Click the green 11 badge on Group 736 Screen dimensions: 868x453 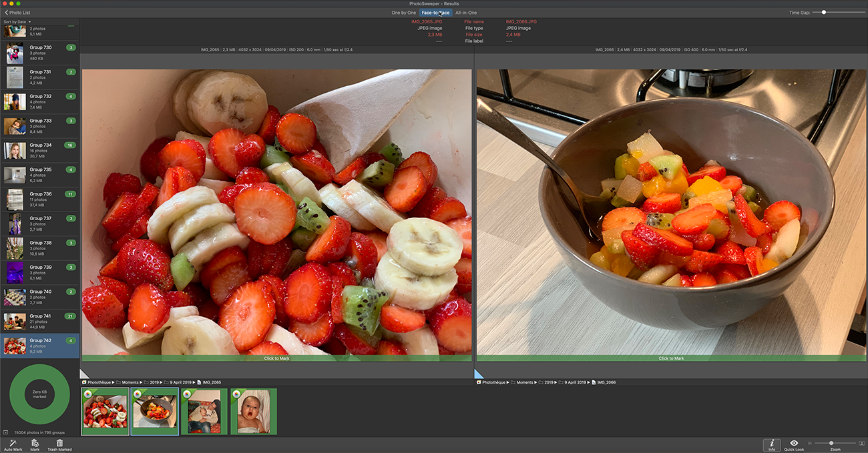pos(69,193)
